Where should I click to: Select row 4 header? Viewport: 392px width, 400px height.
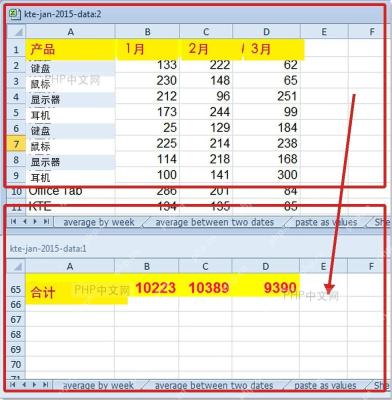coord(16,97)
